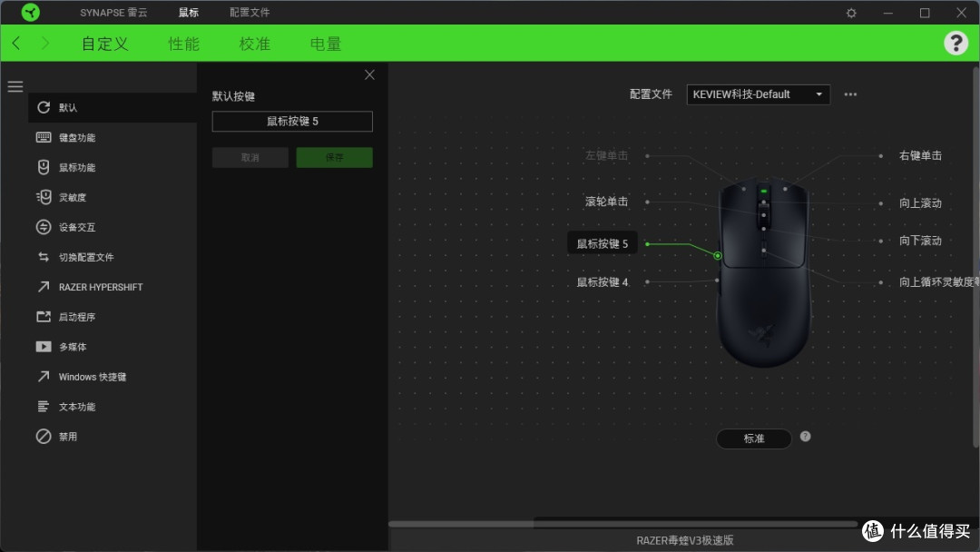Switch to the 自定义 tab
The height and width of the screenshot is (552, 980).
(x=105, y=44)
